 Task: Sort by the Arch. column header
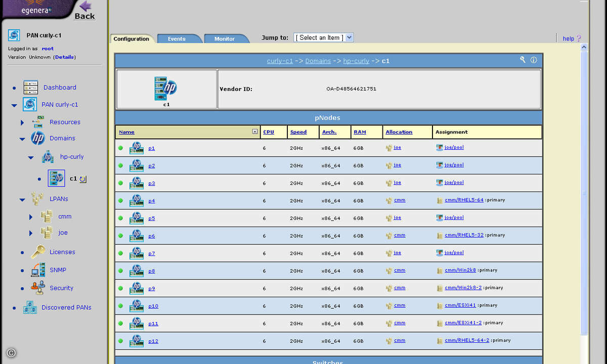[x=329, y=132]
